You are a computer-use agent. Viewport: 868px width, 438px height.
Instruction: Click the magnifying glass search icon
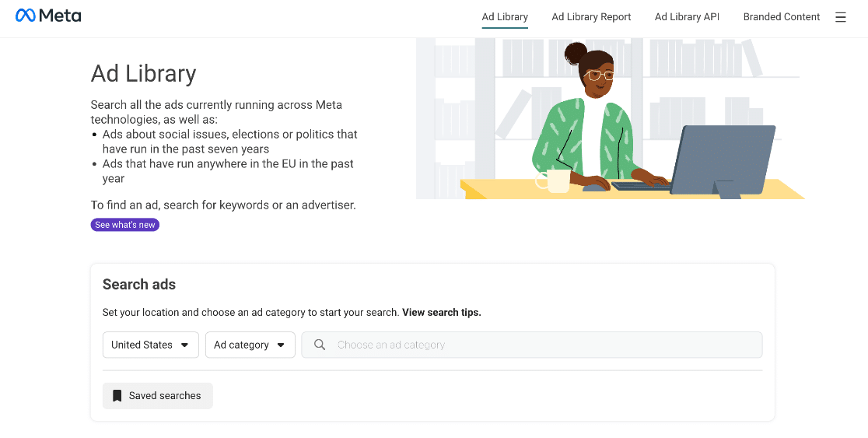point(320,345)
